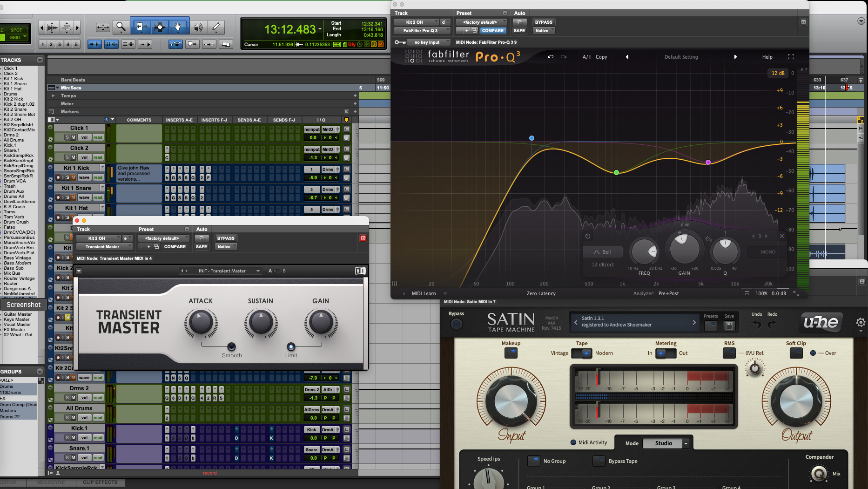Click Pro-Q 3 next preset arrow
This screenshot has height=489, width=868.
click(735, 57)
